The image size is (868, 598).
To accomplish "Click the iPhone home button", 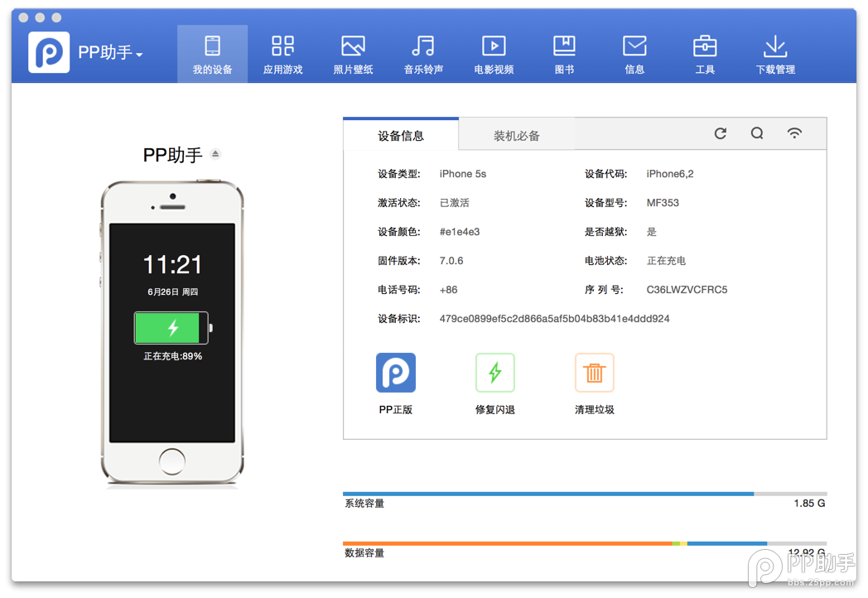I will tap(172, 461).
